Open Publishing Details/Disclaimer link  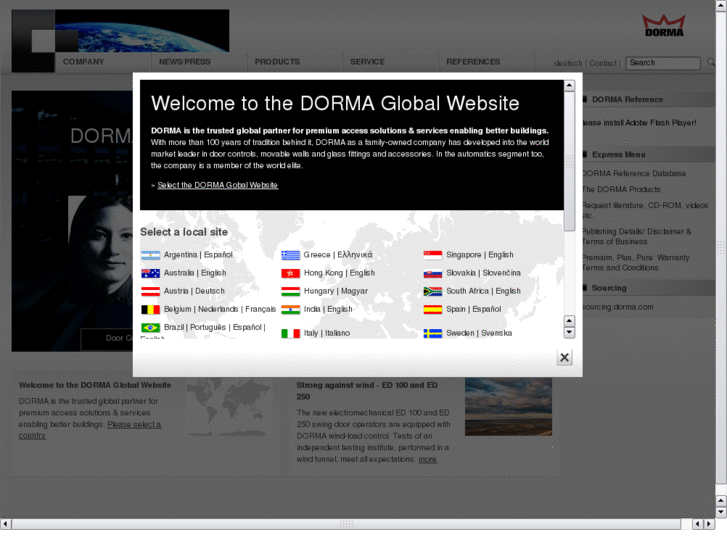tap(637, 237)
